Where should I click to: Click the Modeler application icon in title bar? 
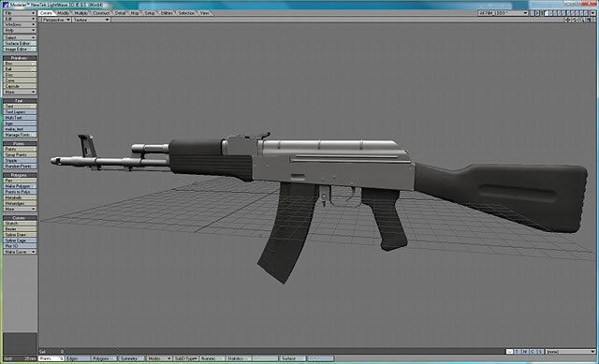(6, 5)
